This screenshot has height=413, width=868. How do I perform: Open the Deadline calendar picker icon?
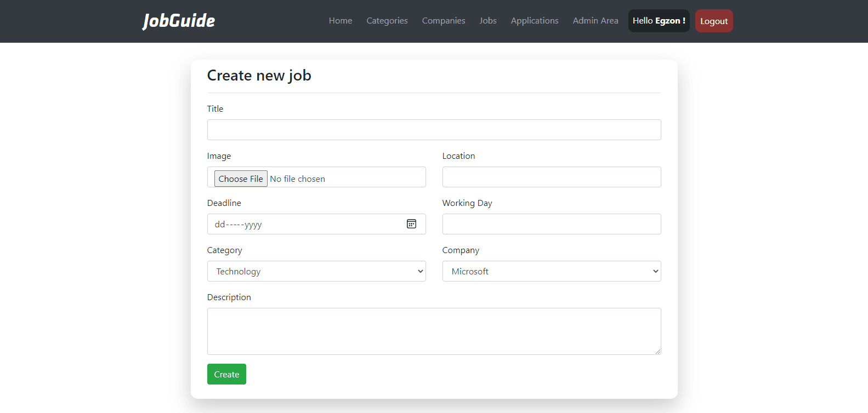[411, 224]
